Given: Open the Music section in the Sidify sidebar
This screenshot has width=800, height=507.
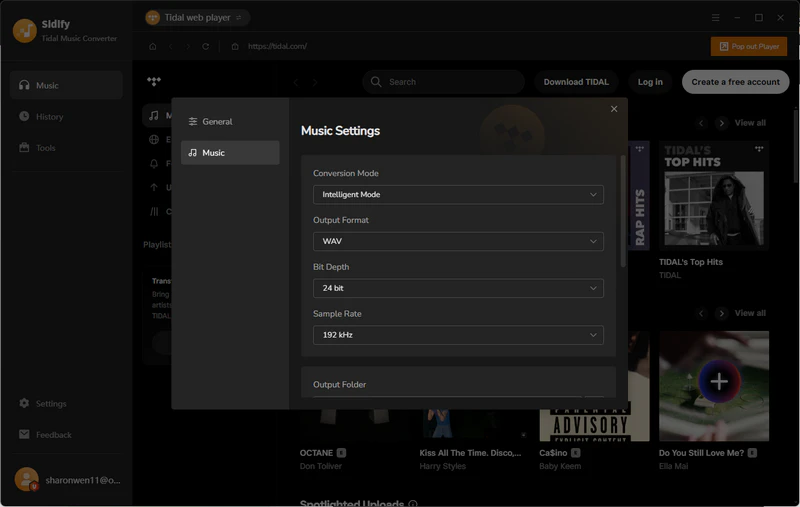Looking at the screenshot, I should (66, 85).
